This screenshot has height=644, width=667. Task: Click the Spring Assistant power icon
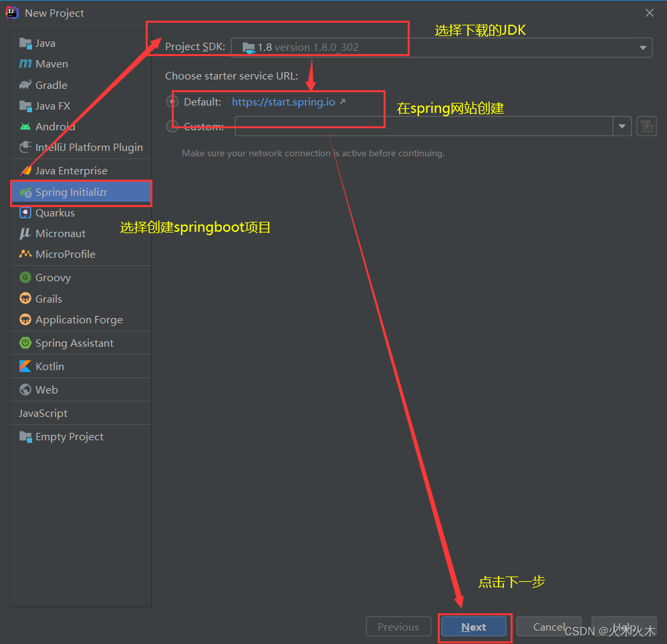pos(25,343)
